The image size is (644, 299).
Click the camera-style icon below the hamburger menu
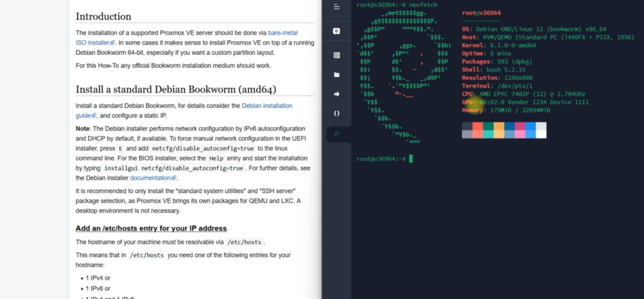[336, 31]
